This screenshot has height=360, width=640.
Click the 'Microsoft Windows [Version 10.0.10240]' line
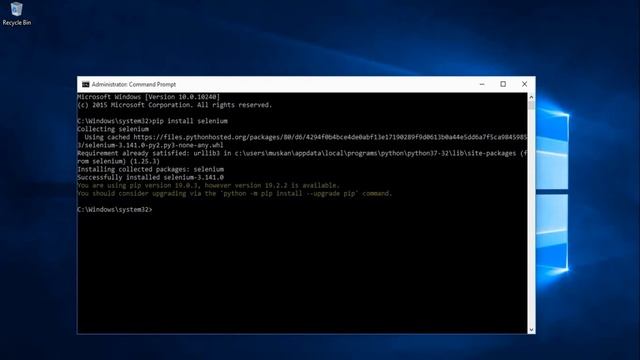tap(149, 97)
